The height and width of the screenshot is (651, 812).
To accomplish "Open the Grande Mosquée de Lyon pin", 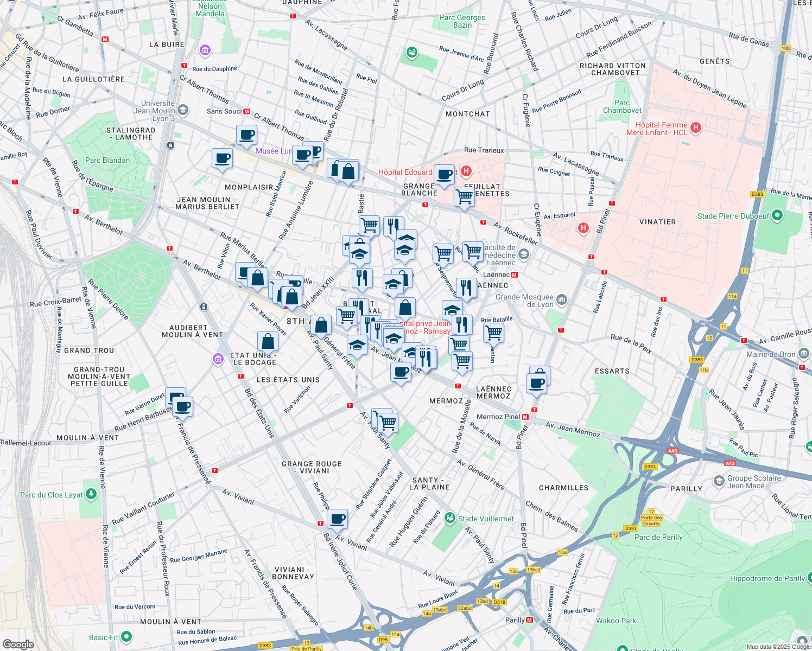I will [x=561, y=299].
